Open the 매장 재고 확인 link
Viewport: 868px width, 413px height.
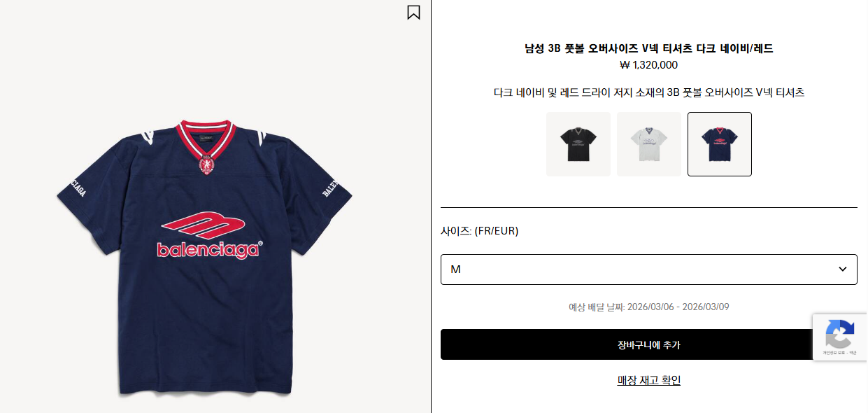point(648,380)
